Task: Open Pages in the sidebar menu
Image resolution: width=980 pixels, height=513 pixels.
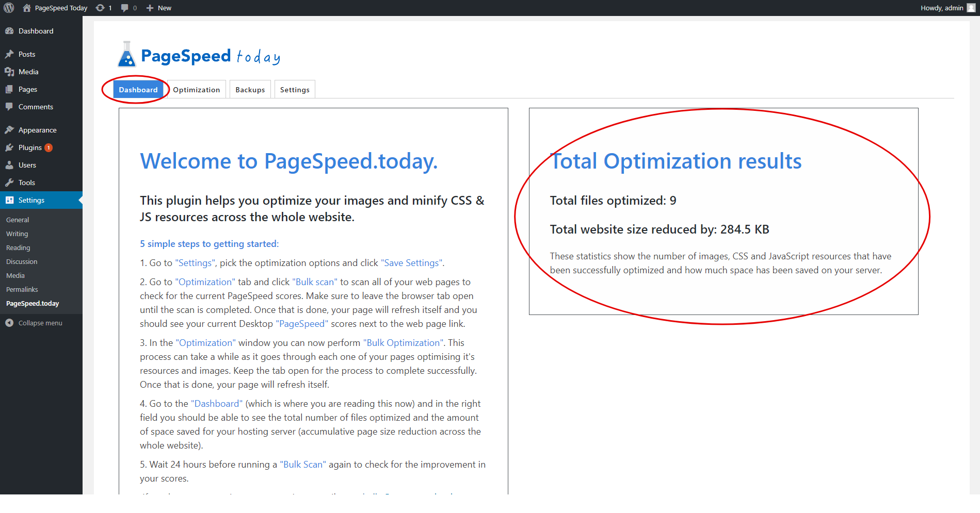Action: [x=28, y=89]
